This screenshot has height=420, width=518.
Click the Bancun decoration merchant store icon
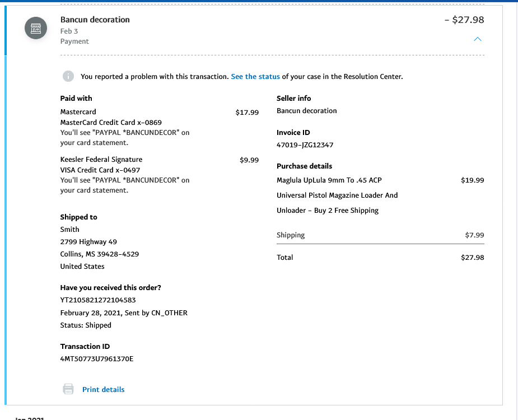coord(35,29)
